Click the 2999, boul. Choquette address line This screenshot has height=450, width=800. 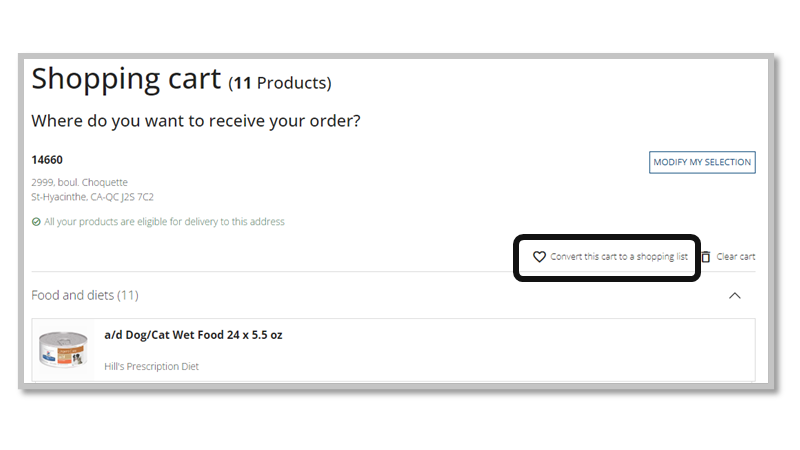pyautogui.click(x=79, y=183)
